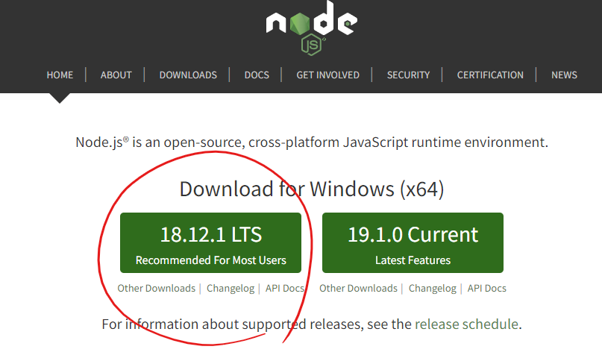Image resolution: width=602 pixels, height=364 pixels.
Task: Open the DOCS navigation item
Action: pyautogui.click(x=257, y=75)
